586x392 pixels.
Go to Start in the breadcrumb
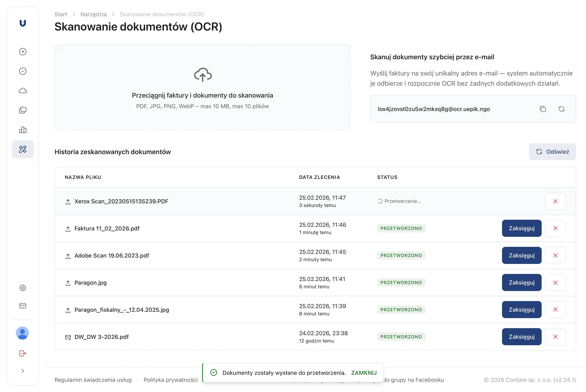[x=61, y=14]
